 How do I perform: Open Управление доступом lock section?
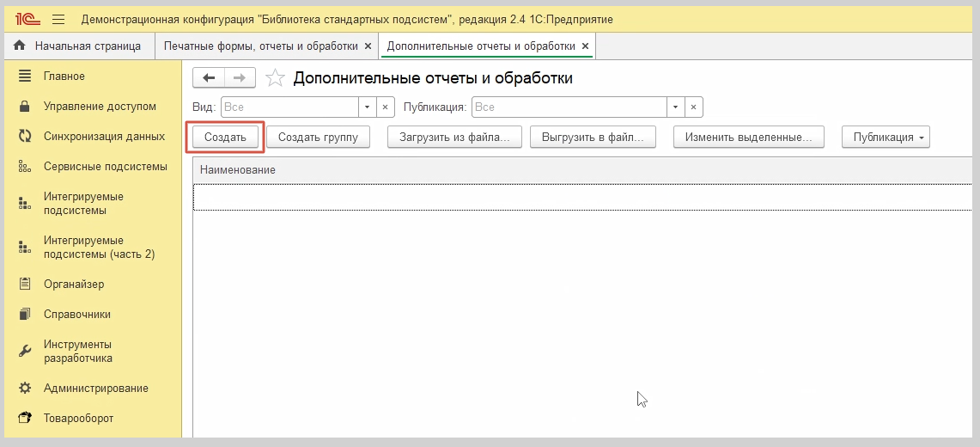100,107
